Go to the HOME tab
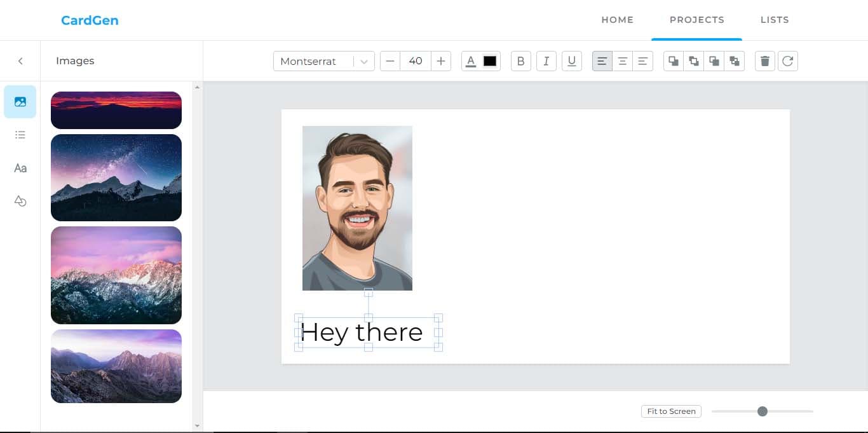This screenshot has width=868, height=433. coord(617,20)
